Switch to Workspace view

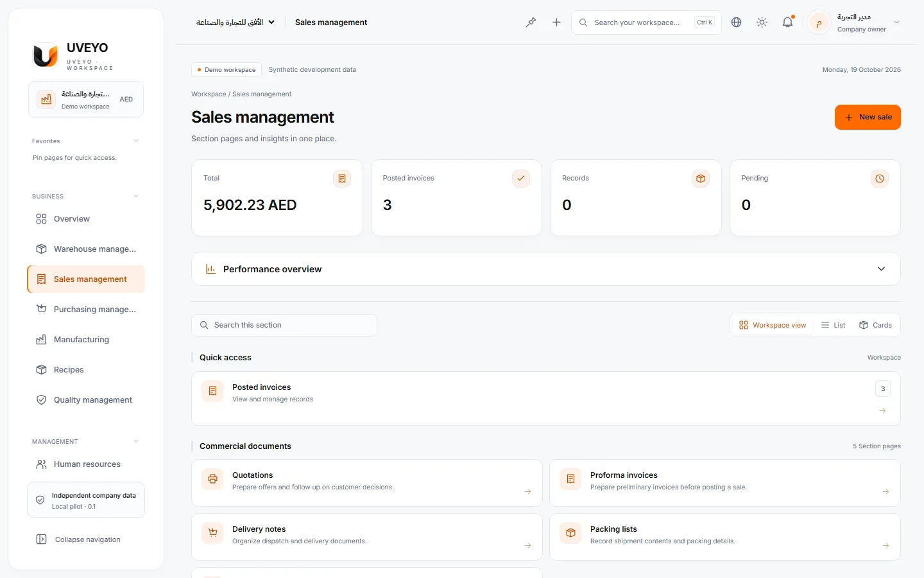(x=773, y=325)
